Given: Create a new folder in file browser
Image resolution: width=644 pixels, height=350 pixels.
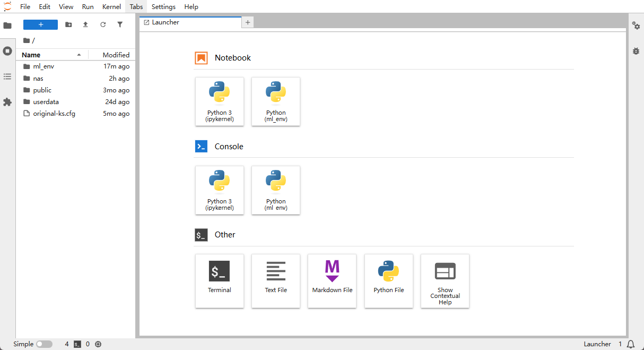Looking at the screenshot, I should (68, 24).
